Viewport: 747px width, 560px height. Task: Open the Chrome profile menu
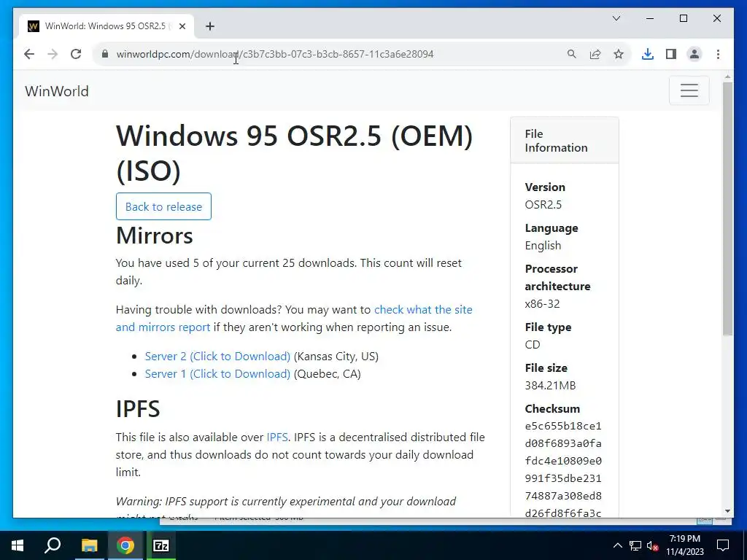(x=694, y=54)
